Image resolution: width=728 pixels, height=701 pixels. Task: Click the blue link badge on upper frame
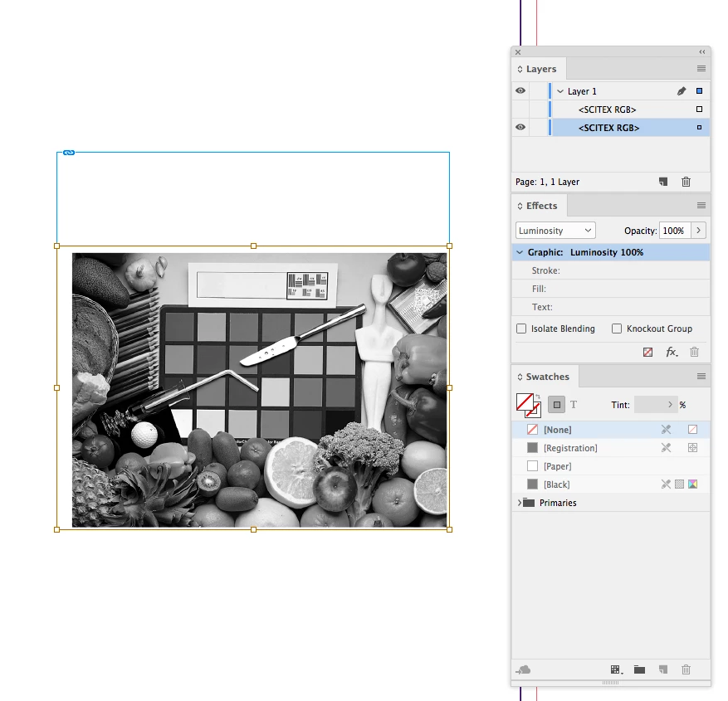click(x=69, y=153)
